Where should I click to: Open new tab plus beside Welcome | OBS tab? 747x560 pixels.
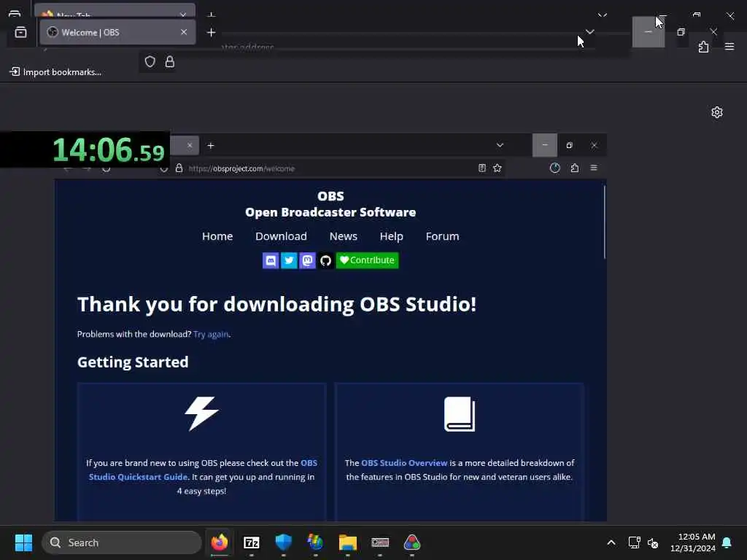coord(211,32)
